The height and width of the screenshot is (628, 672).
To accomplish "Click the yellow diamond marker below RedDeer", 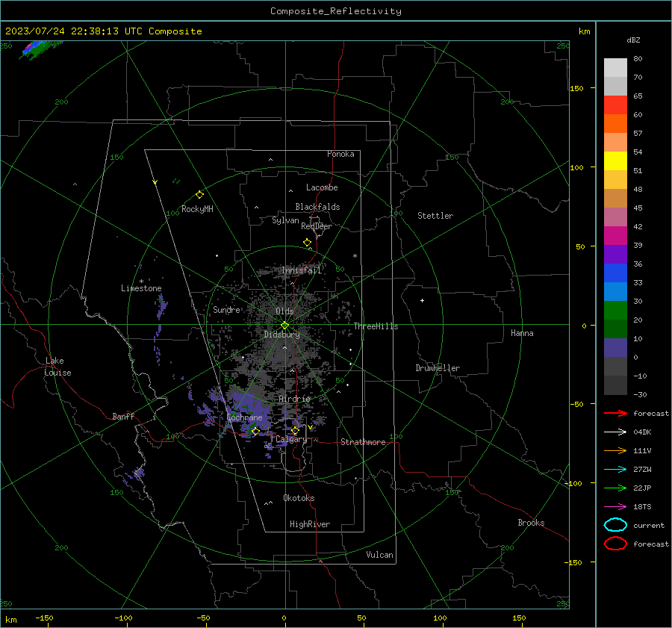I will 307,243.
